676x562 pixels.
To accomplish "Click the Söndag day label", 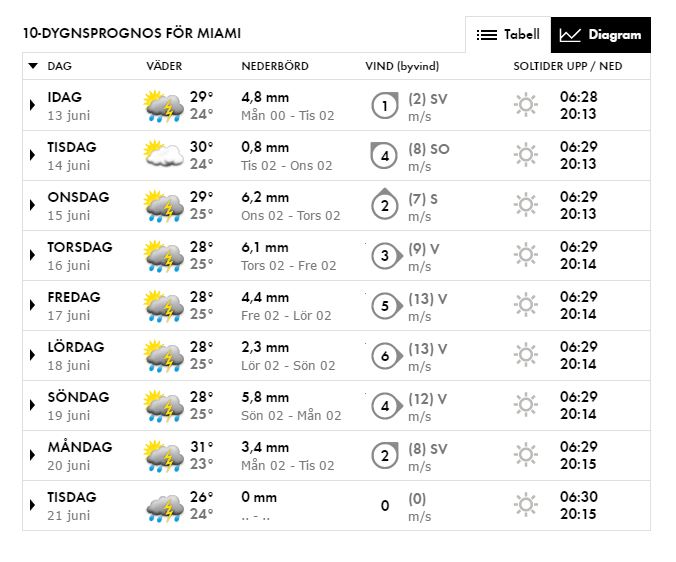I will (x=78, y=397).
